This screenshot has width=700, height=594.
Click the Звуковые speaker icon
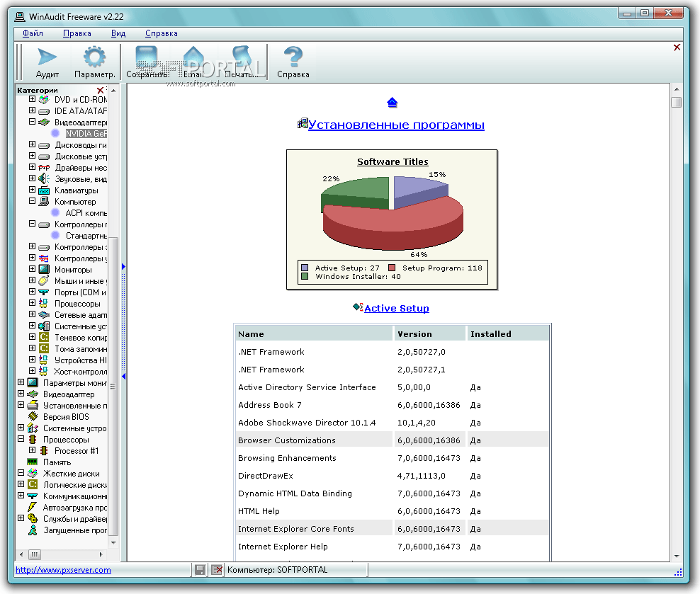pos(44,179)
